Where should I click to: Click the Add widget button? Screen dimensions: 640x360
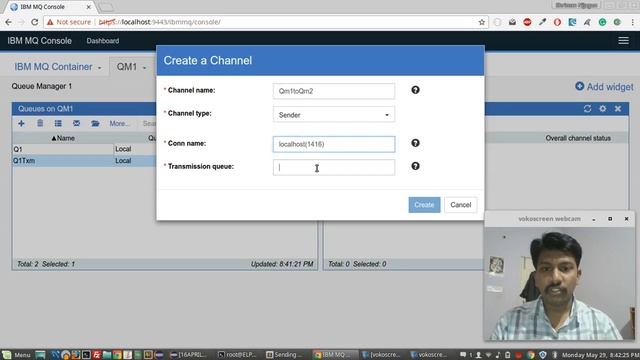pyautogui.click(x=604, y=87)
